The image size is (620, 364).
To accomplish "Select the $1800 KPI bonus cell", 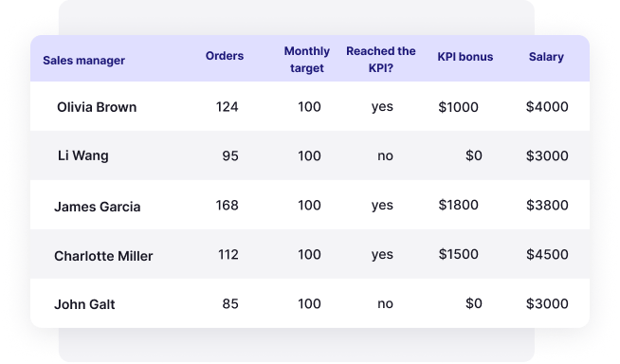I will coord(458,205).
